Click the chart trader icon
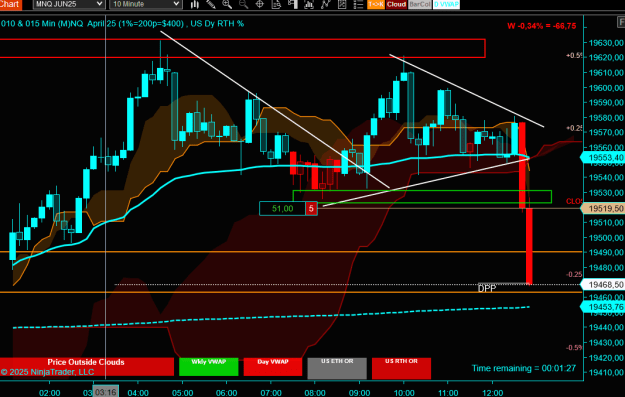625x397 pixels. click(x=293, y=4)
